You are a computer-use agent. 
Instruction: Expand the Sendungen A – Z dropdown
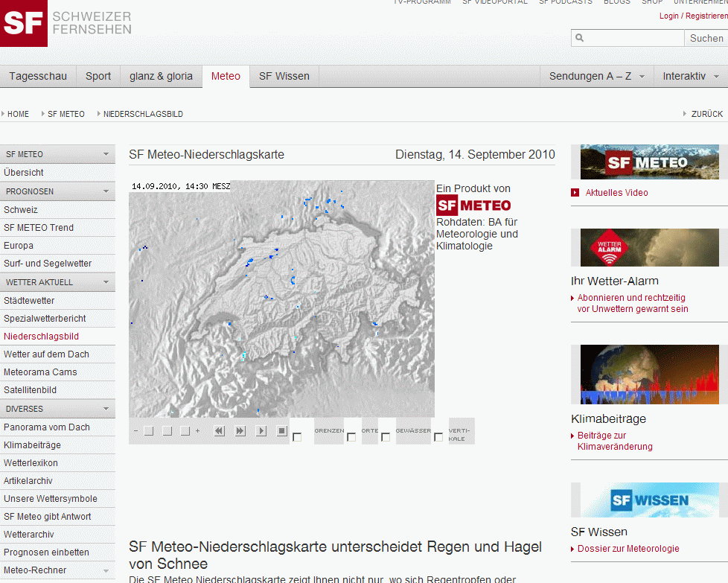596,76
